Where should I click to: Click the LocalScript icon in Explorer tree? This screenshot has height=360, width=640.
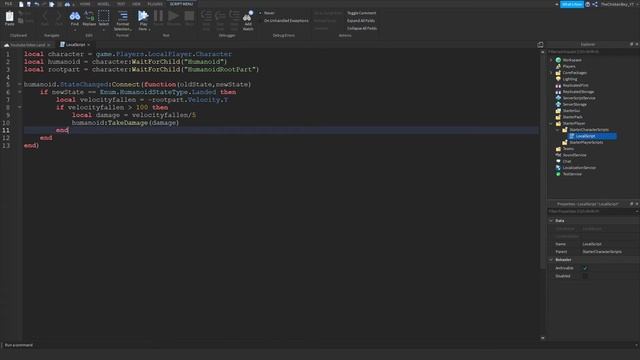pos(572,136)
